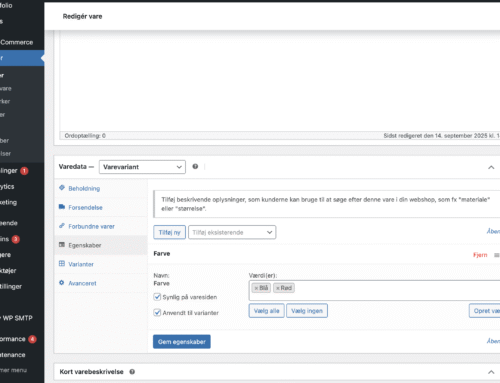The image size is (500, 383).
Task: Click the red badge showing 3
Action: click(x=16, y=239)
